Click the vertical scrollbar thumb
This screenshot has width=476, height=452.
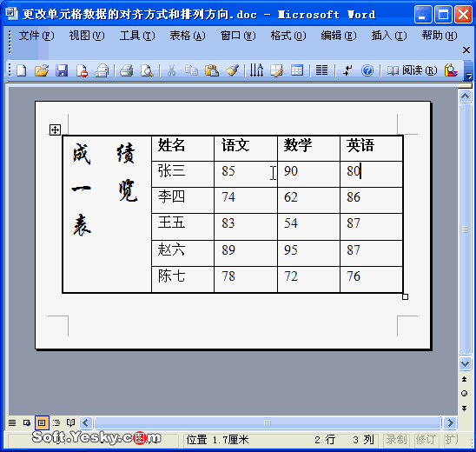tap(465, 229)
